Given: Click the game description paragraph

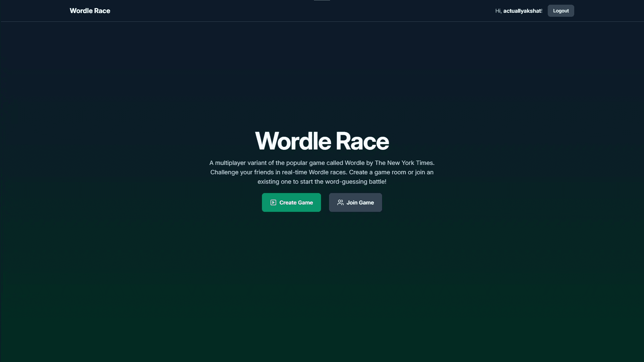Looking at the screenshot, I should point(322,172).
